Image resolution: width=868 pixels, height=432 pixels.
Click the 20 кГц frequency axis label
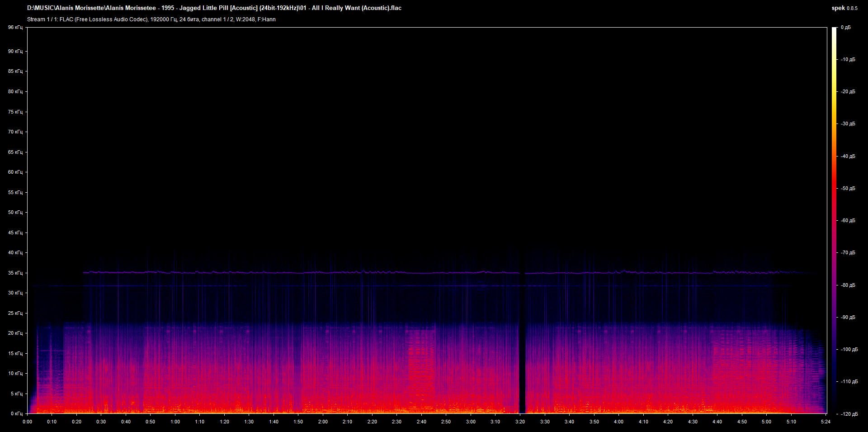[x=15, y=333]
